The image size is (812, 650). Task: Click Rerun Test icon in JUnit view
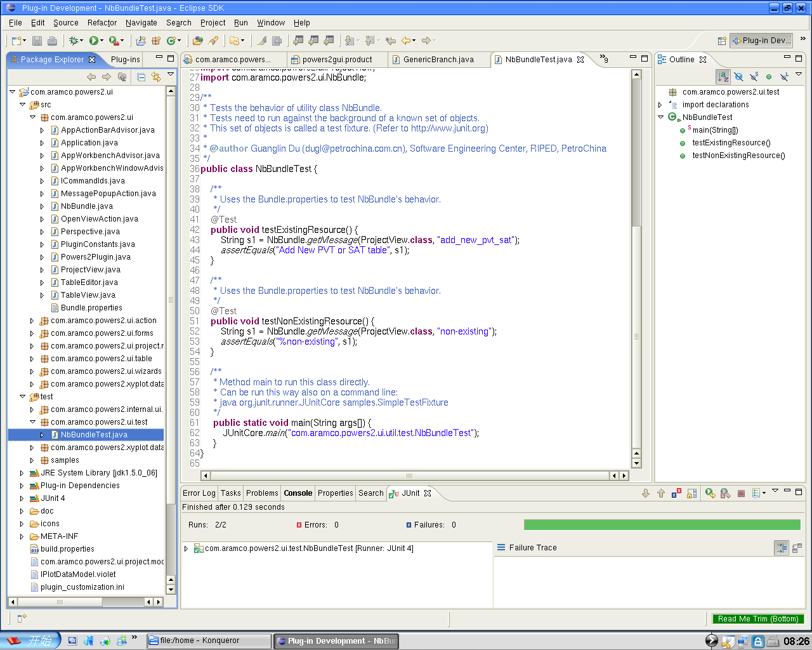[x=710, y=493]
